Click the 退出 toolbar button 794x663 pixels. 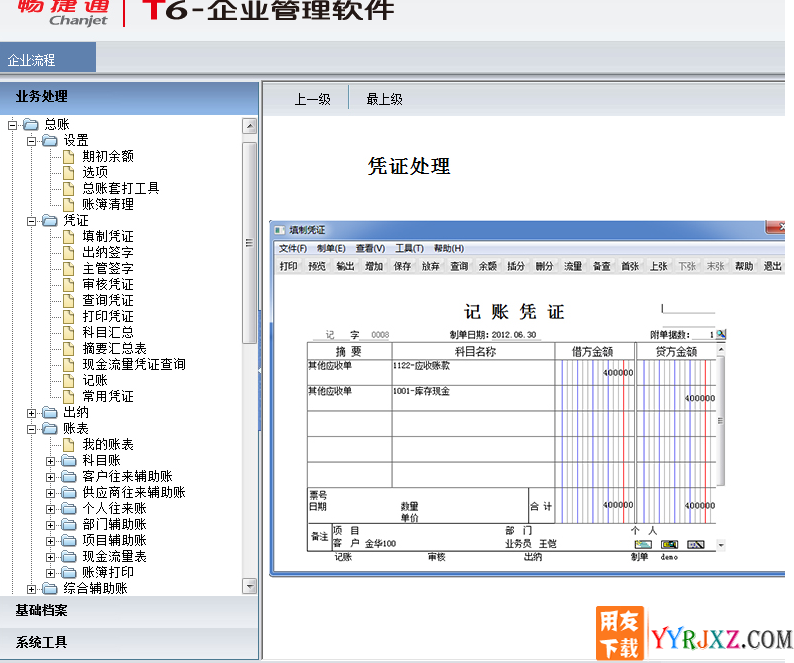773,266
